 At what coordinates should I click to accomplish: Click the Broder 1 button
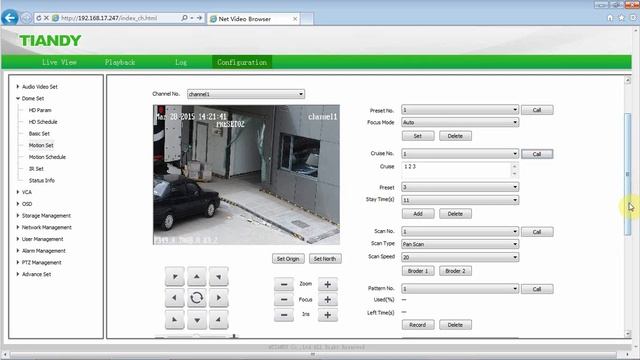pyautogui.click(x=418, y=271)
